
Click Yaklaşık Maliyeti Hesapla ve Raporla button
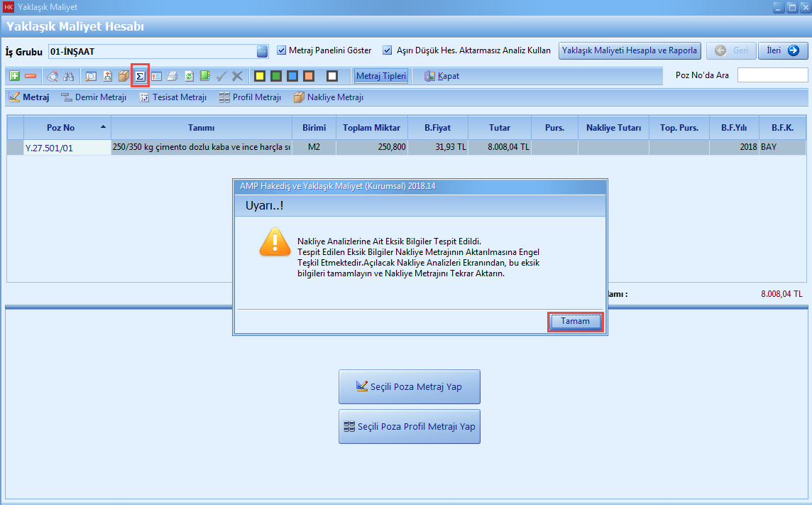coord(630,50)
